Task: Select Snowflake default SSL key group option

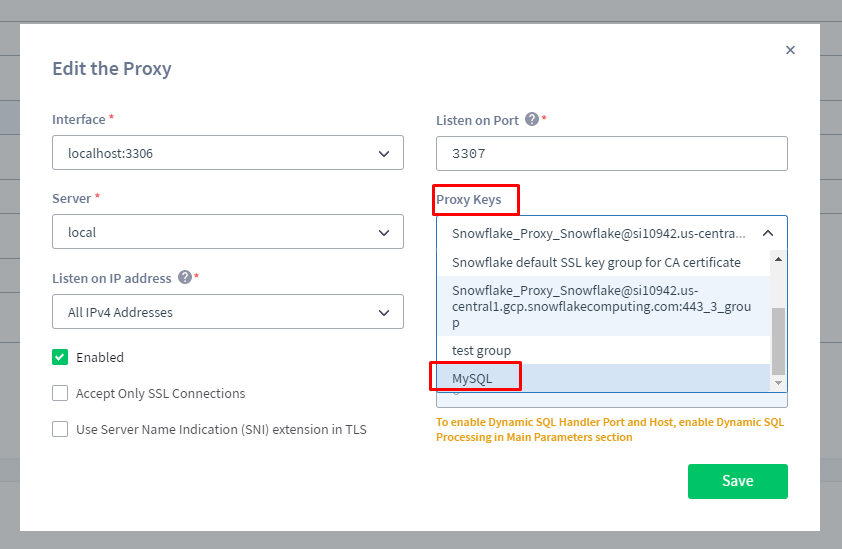Action: click(x=596, y=262)
